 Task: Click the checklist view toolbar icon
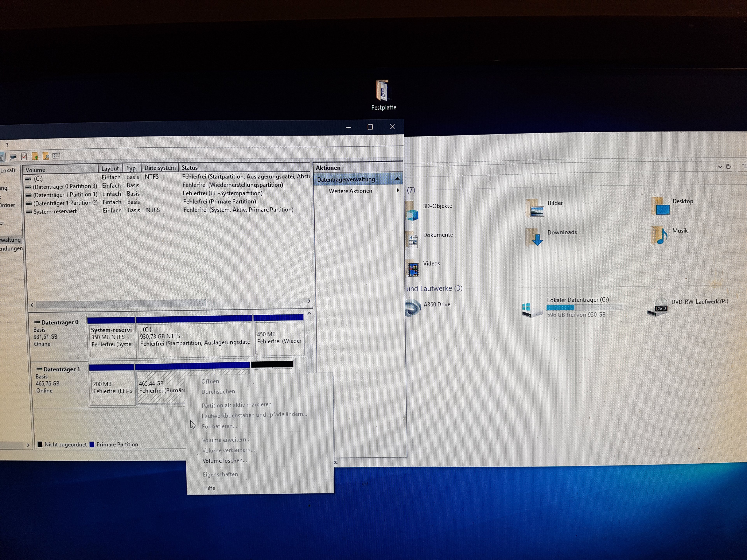[56, 156]
